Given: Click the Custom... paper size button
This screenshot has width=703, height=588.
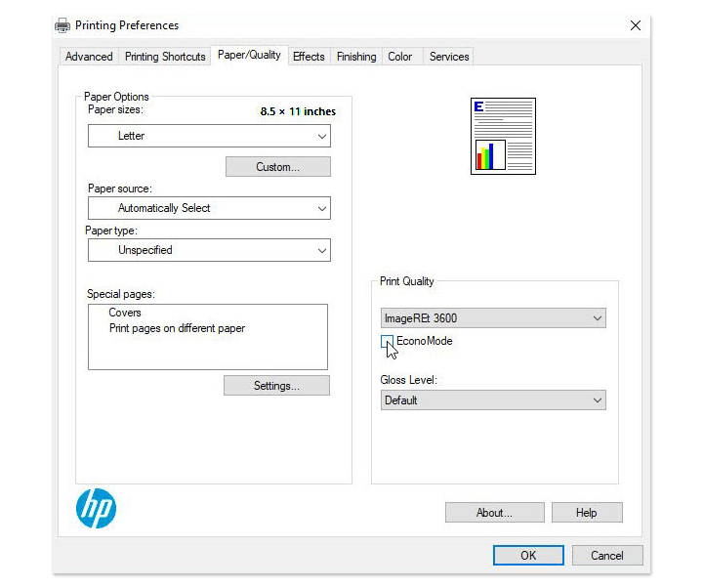Looking at the screenshot, I should (277, 167).
